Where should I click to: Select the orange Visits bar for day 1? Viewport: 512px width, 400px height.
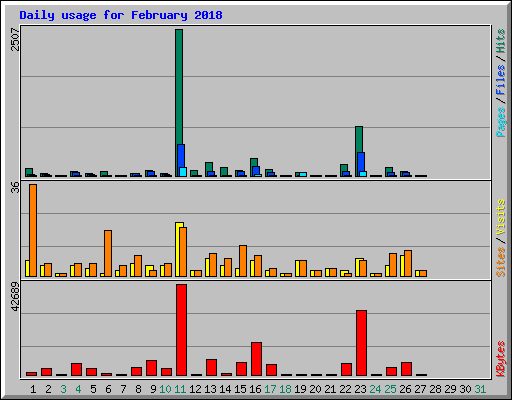(33, 230)
